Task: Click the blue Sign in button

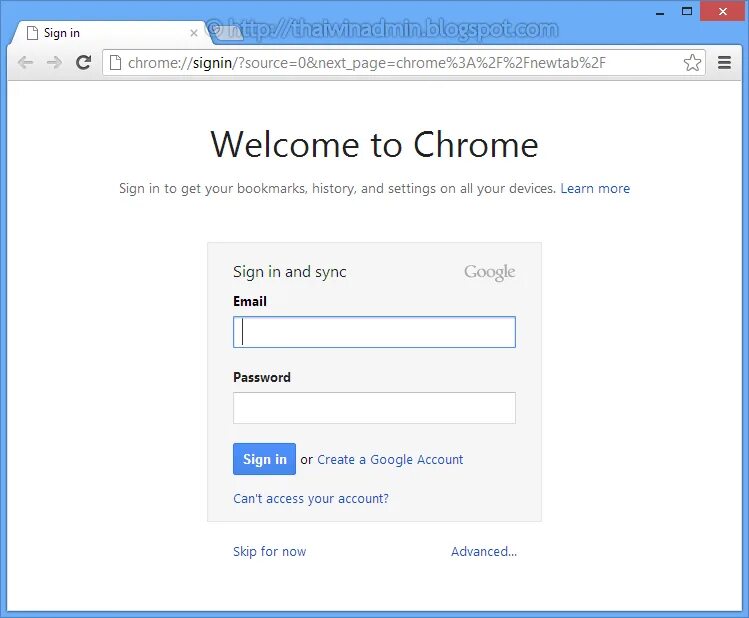Action: click(264, 459)
